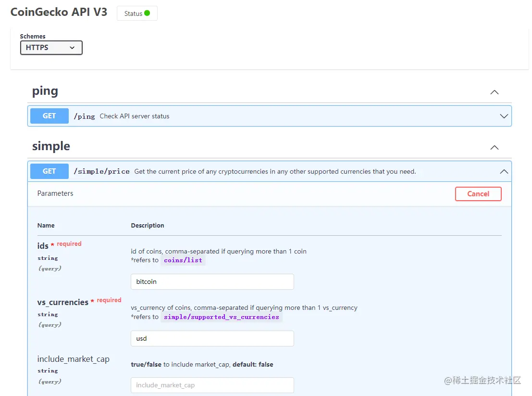This screenshot has width=532, height=396.
Task: Click the Parameters label
Action: 55,193
